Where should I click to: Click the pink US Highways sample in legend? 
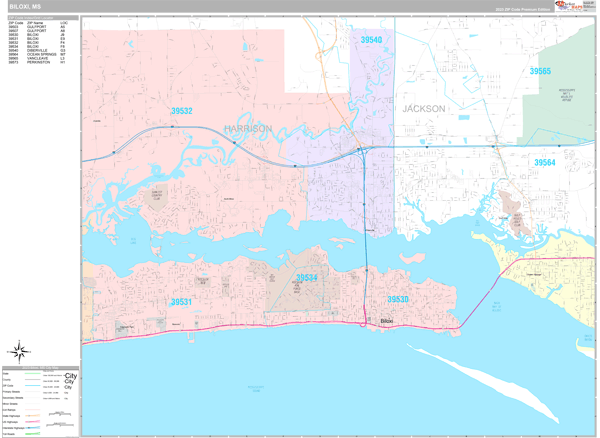tap(33, 422)
